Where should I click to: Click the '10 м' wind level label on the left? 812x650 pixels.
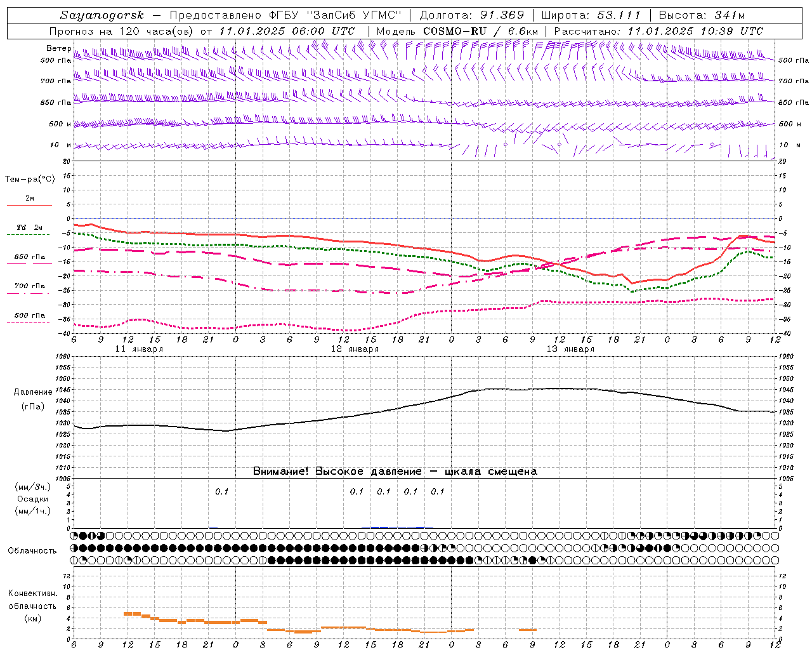pos(60,145)
